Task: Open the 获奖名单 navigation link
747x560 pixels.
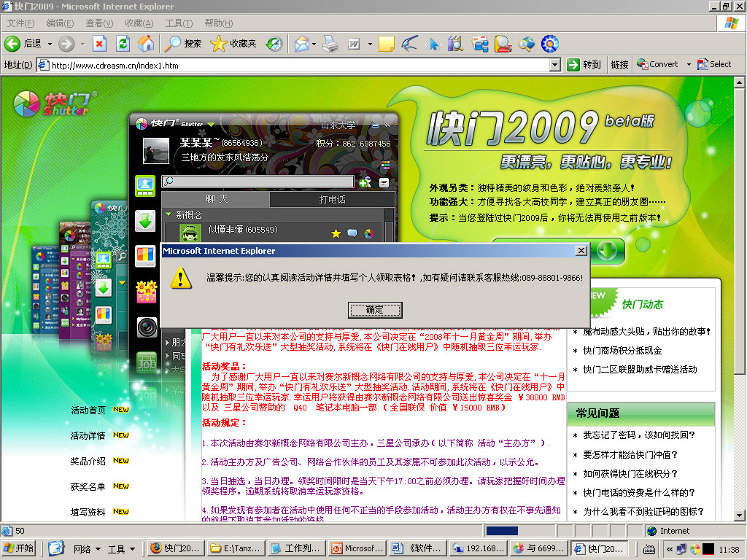Action: pyautogui.click(x=88, y=486)
